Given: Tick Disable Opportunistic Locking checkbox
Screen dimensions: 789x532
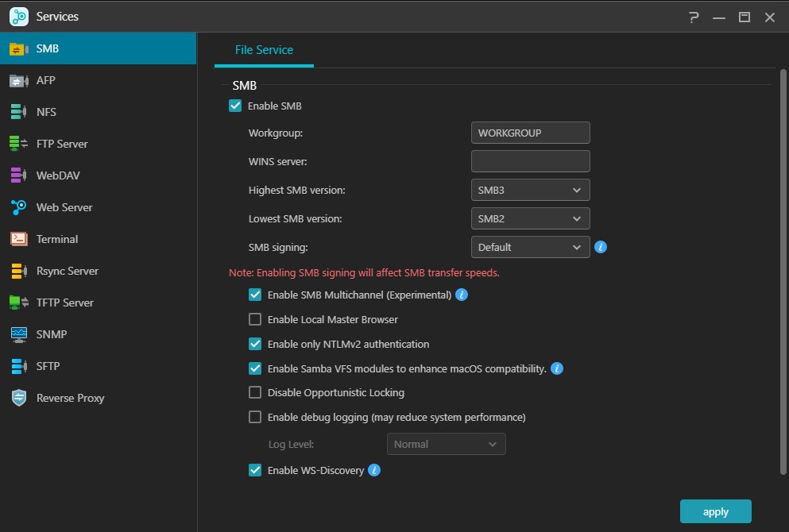Looking at the screenshot, I should (x=255, y=392).
